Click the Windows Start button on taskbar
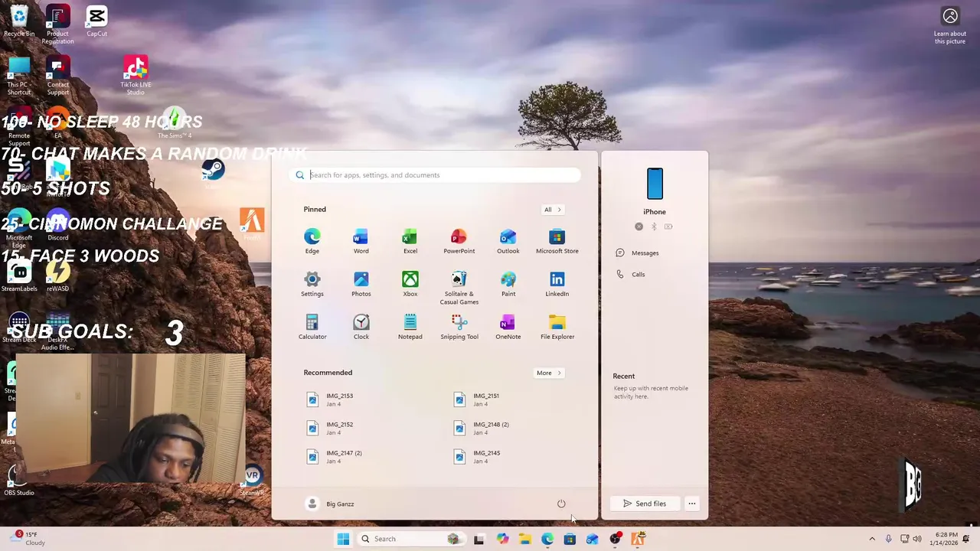 click(x=343, y=539)
